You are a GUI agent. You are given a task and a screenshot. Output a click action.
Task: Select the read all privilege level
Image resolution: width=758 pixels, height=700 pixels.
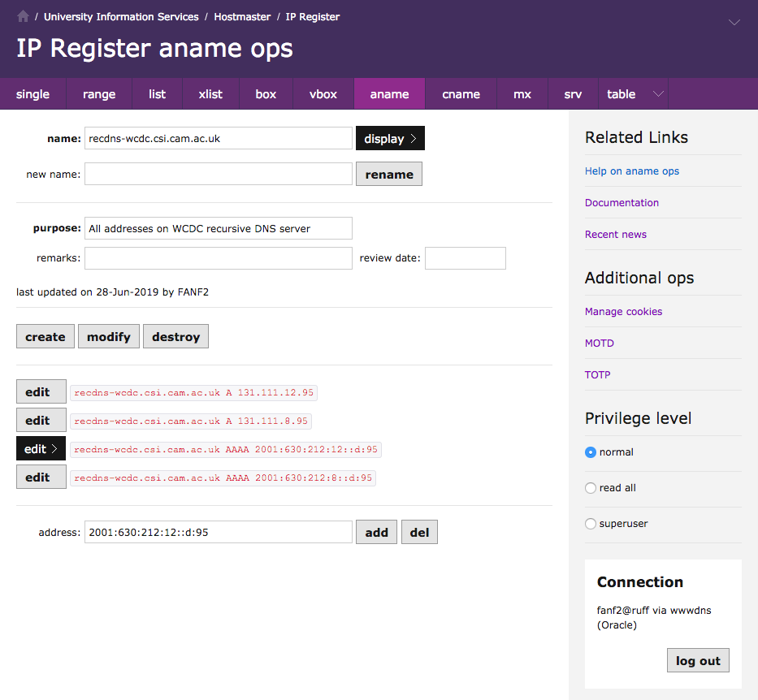tap(591, 488)
